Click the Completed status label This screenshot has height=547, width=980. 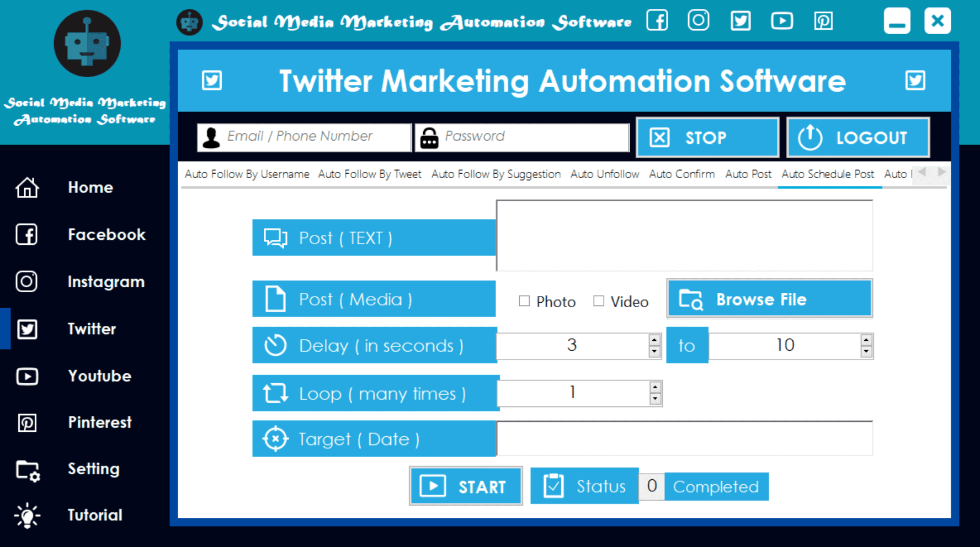(716, 486)
